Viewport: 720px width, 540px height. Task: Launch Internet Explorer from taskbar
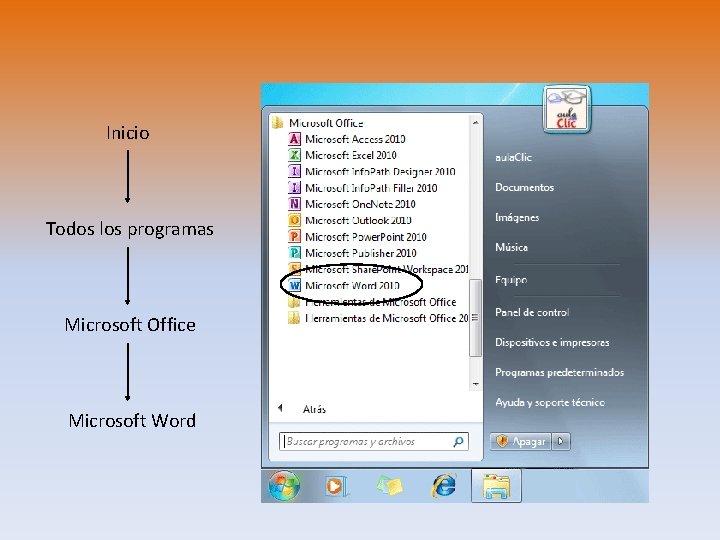click(444, 485)
